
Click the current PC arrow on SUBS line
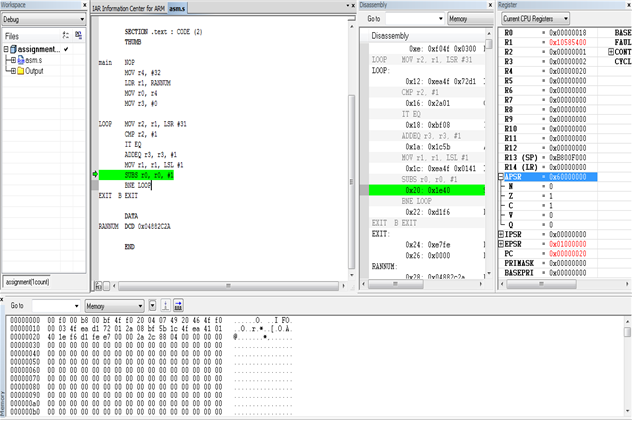[x=95, y=174]
